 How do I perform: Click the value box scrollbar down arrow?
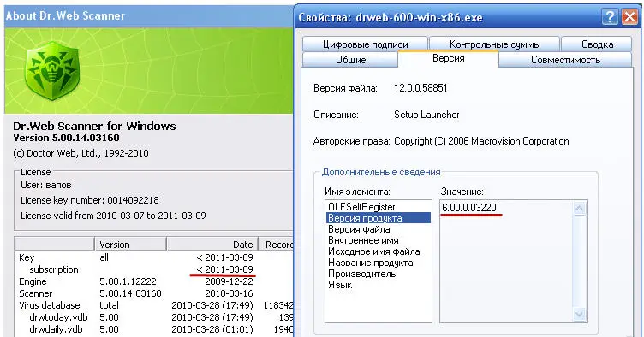[579, 315]
